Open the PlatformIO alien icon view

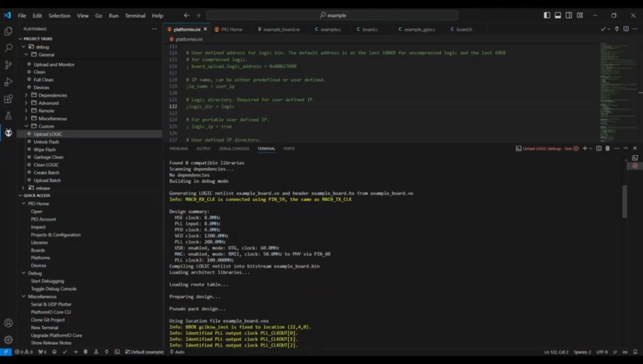pyautogui.click(x=8, y=132)
